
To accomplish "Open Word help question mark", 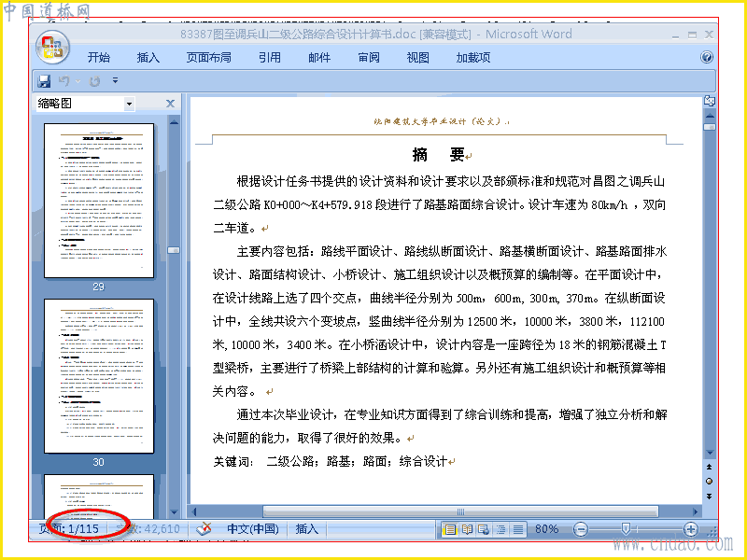I will [707, 57].
